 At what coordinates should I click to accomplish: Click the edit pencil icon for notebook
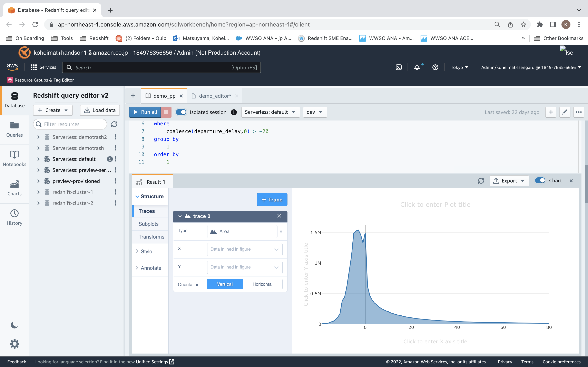tap(565, 112)
